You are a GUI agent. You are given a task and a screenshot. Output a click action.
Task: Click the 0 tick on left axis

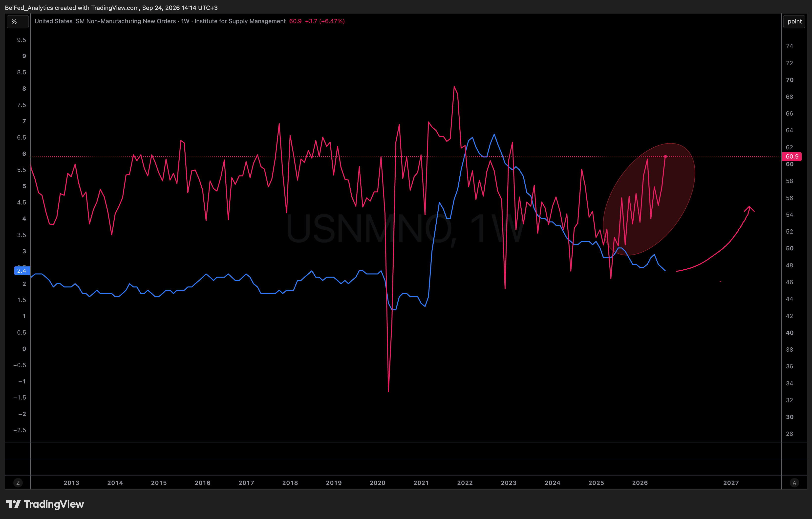pyautogui.click(x=24, y=349)
